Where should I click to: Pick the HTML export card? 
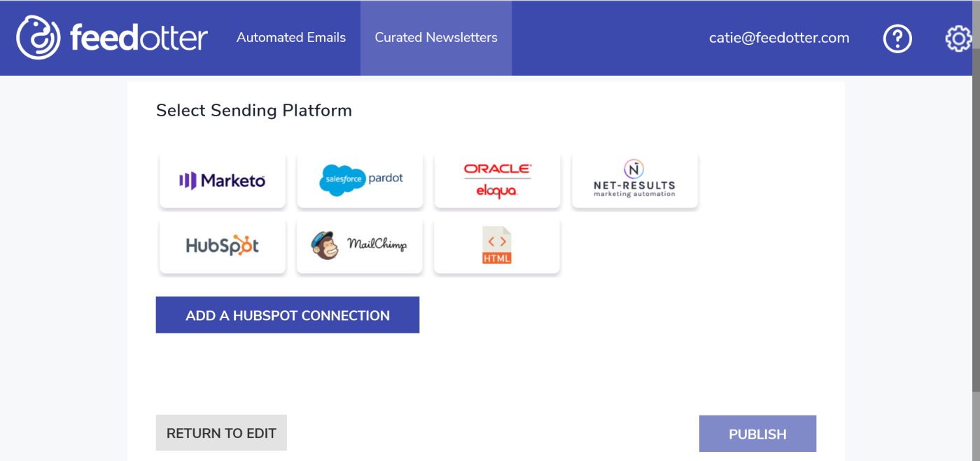click(x=497, y=245)
